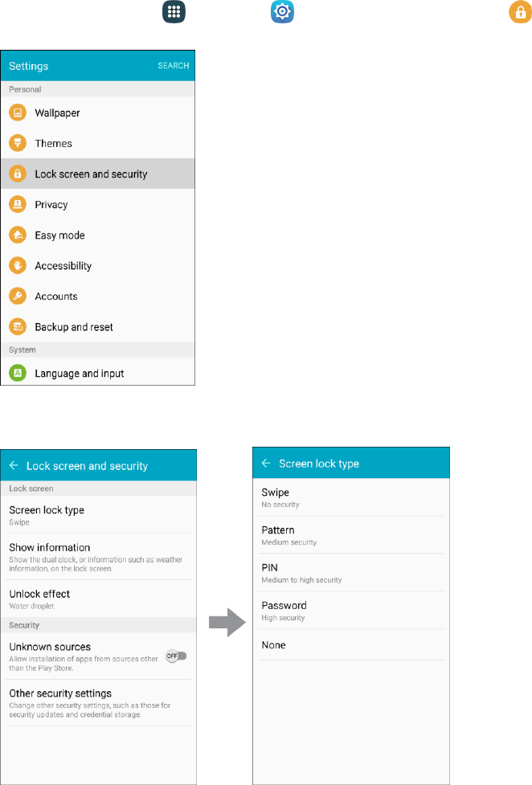Select Lock screen and security entry

(x=98, y=174)
